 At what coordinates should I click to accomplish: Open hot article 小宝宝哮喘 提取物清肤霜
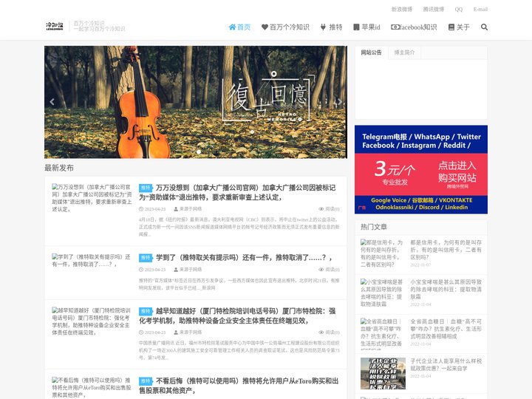(446, 289)
